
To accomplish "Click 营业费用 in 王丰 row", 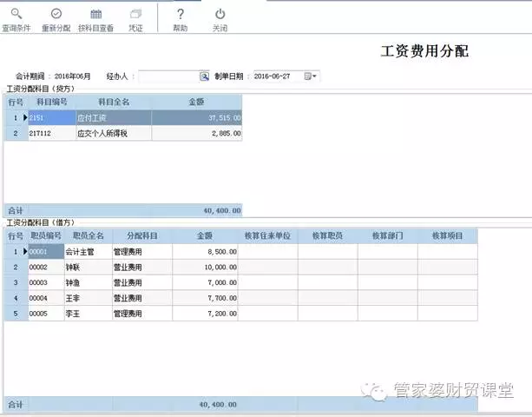I will click(142, 298).
